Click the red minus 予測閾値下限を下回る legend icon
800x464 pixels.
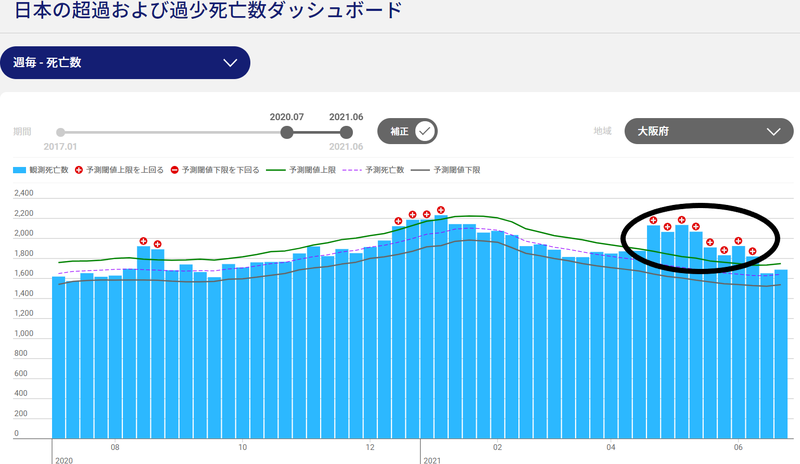click(x=176, y=170)
